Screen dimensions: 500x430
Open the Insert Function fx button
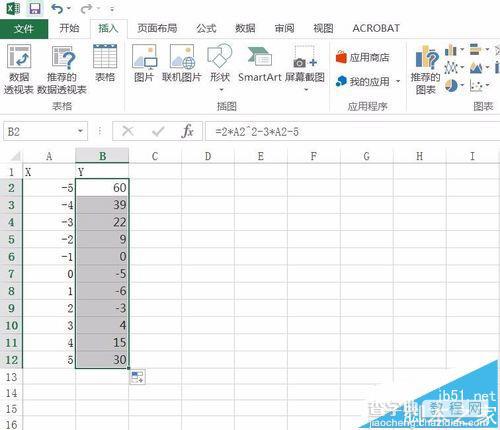click(188, 131)
